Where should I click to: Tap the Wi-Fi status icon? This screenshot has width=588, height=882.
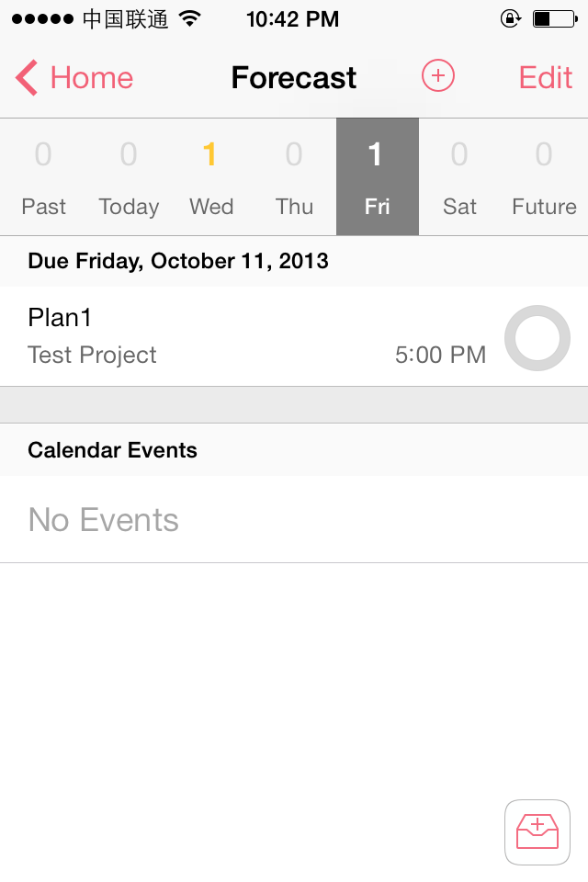(x=190, y=19)
